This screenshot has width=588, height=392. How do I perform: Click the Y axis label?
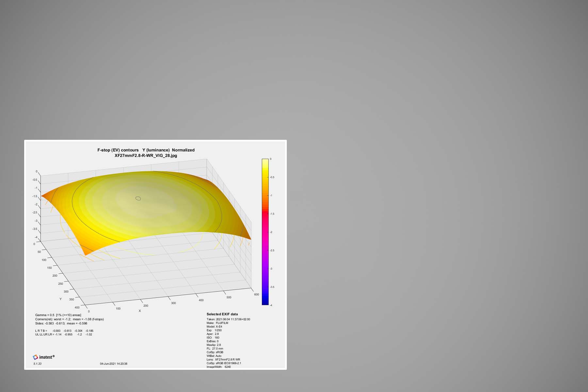[60, 299]
